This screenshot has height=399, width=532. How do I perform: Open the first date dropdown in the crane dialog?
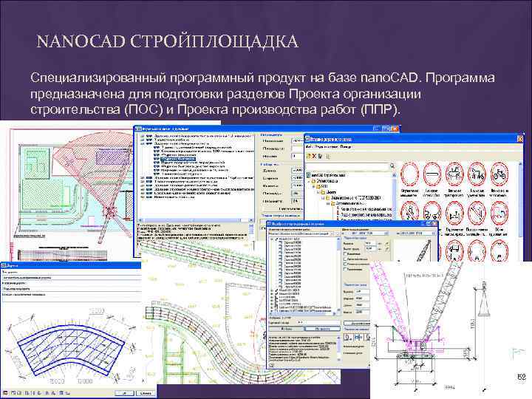pyautogui.click(x=386, y=233)
